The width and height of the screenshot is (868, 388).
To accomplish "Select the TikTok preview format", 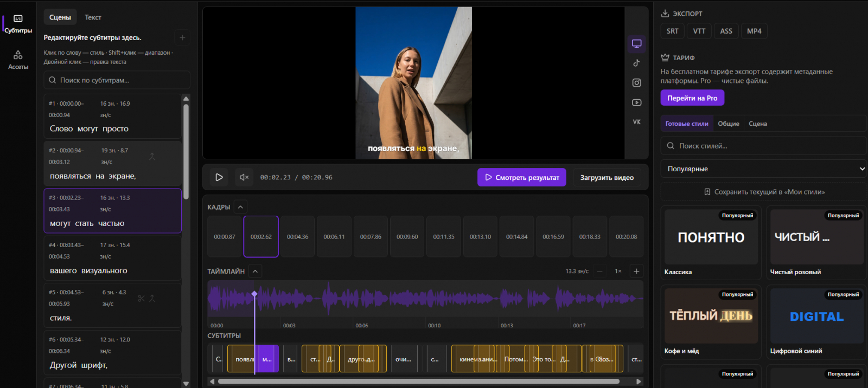I will pos(637,63).
